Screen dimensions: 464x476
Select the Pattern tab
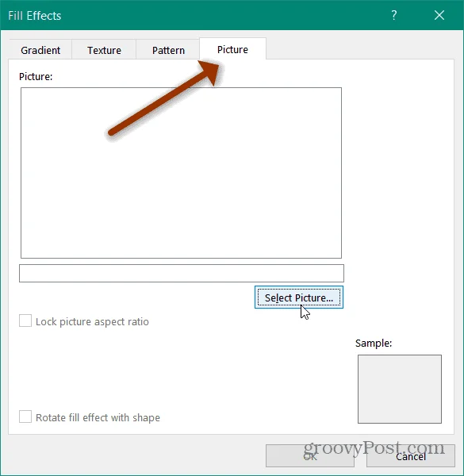point(168,50)
